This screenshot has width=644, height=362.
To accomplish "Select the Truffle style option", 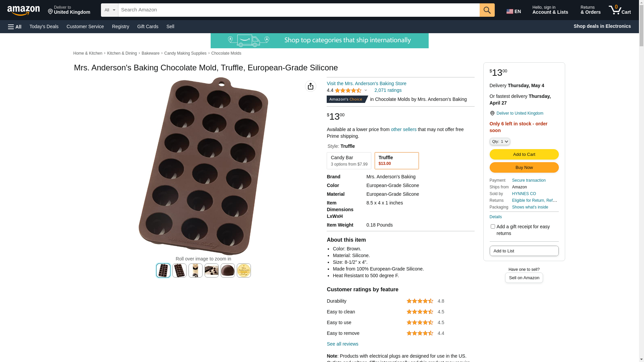I will 396,161.
